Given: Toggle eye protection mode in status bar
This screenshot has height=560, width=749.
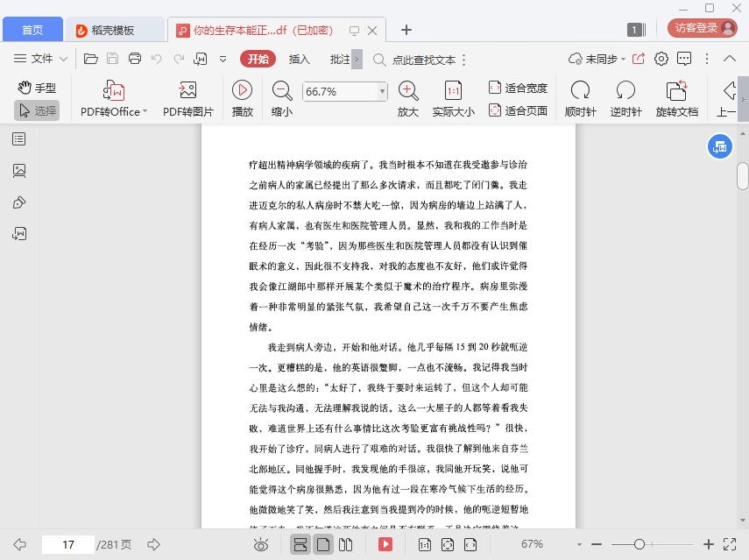Looking at the screenshot, I should [x=260, y=544].
